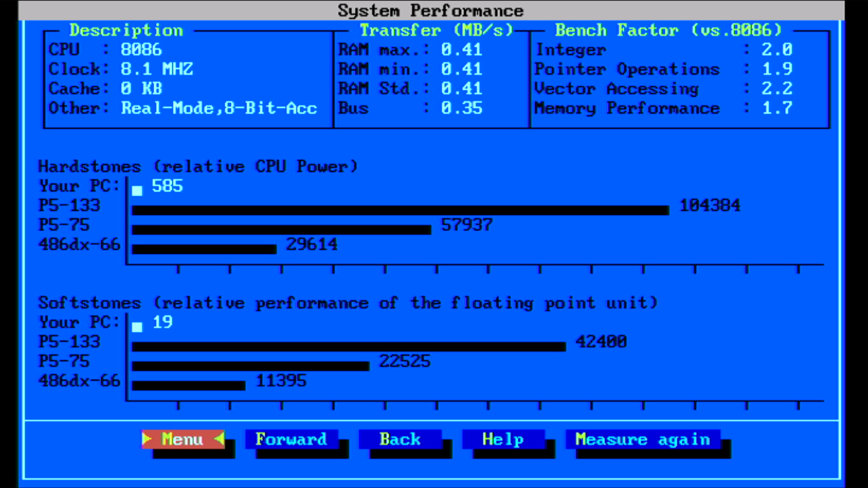Click the Softstones floating point heading
868x488 pixels.
pos(348,303)
